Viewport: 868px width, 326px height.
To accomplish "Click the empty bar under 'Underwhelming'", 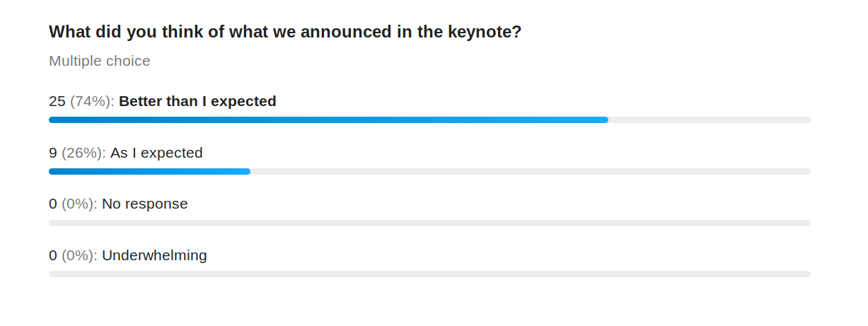I will click(429, 274).
